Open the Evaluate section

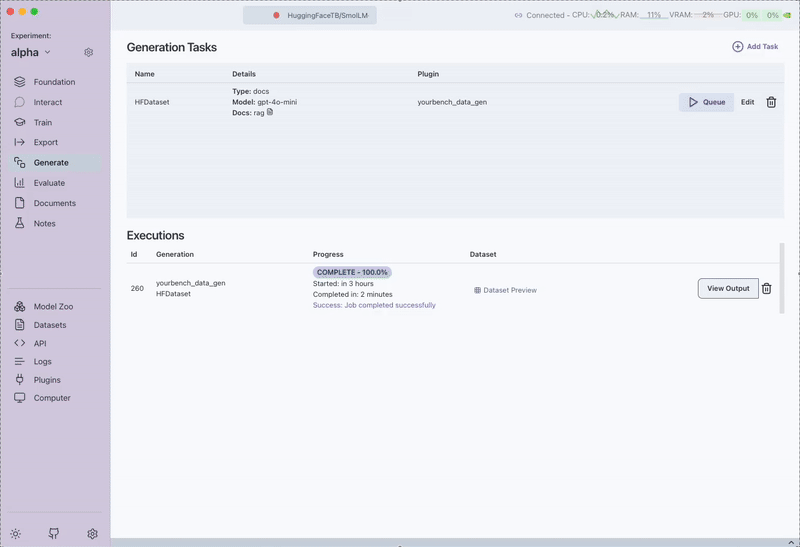coord(49,183)
